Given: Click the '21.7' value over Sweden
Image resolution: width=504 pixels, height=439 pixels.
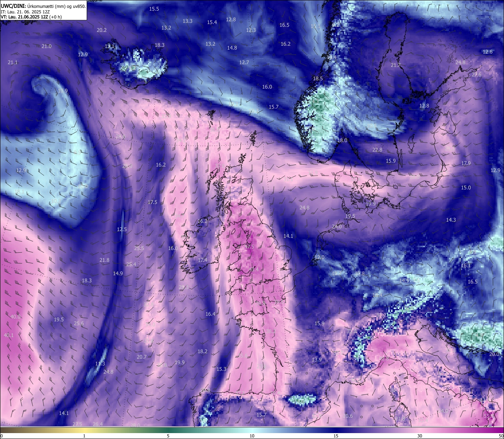Looking at the screenshot, I should (x=395, y=65).
